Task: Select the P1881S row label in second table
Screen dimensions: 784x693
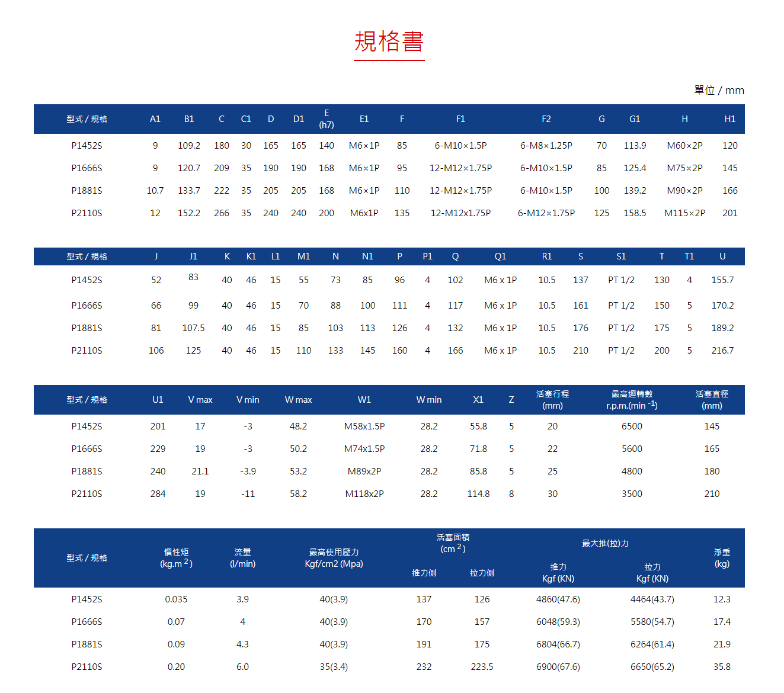Action: click(x=87, y=328)
